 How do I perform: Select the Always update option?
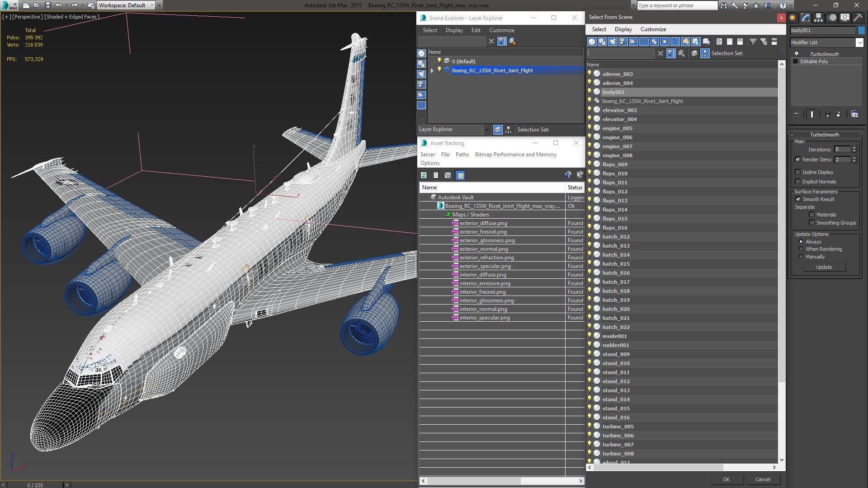coord(801,242)
